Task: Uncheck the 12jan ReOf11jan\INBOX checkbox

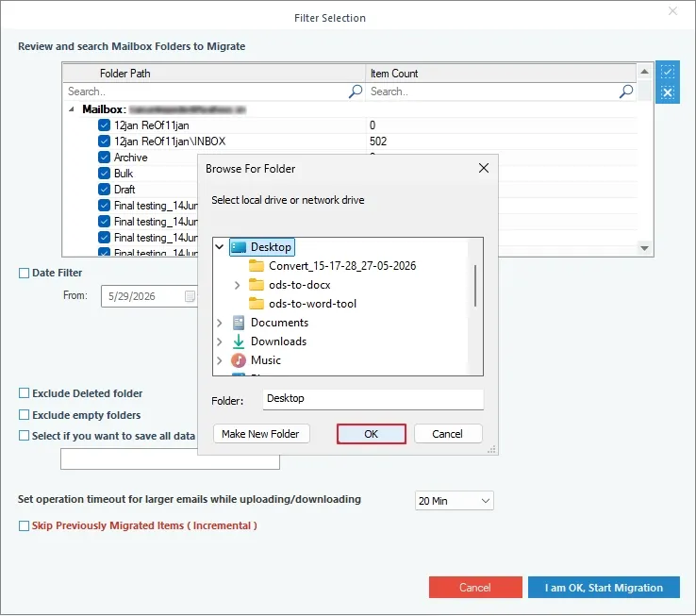Action: click(x=104, y=142)
